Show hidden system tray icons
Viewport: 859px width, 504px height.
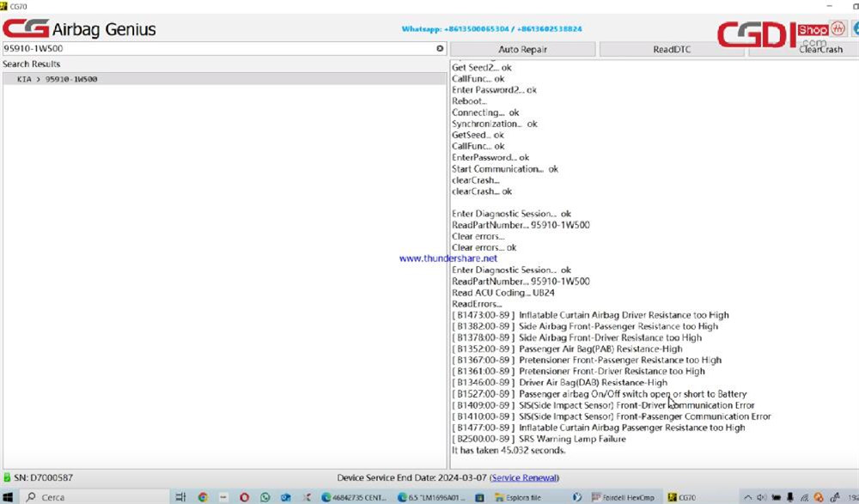click(x=747, y=497)
